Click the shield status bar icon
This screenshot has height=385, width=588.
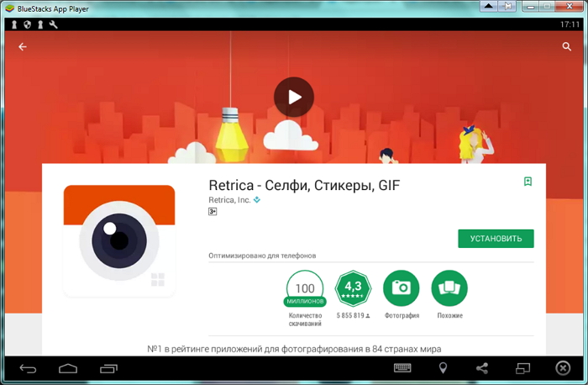[x=28, y=24]
